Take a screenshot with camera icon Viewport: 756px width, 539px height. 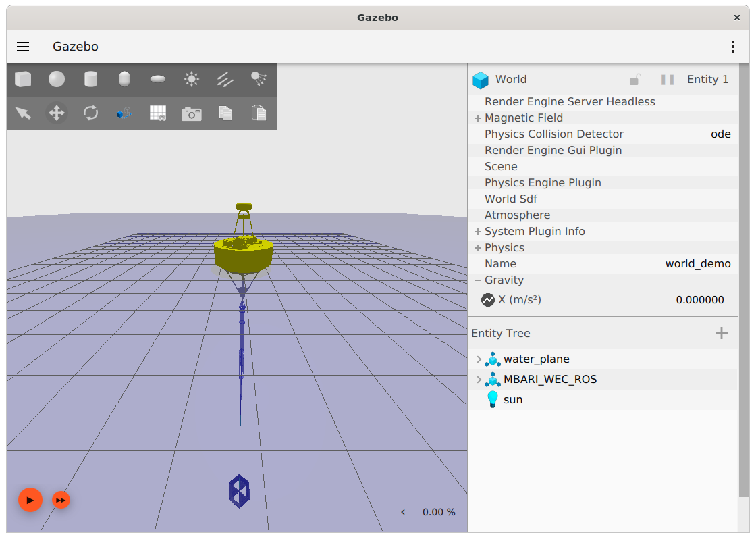192,113
